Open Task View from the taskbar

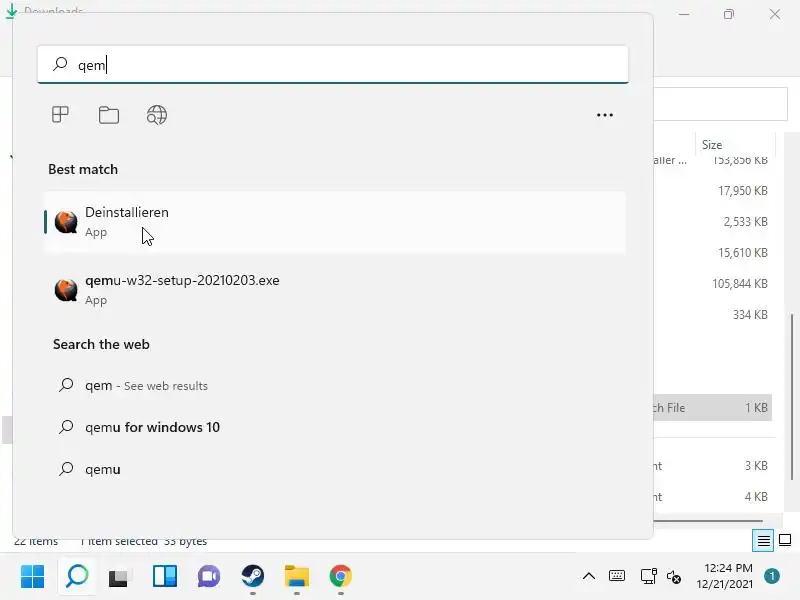[120, 577]
